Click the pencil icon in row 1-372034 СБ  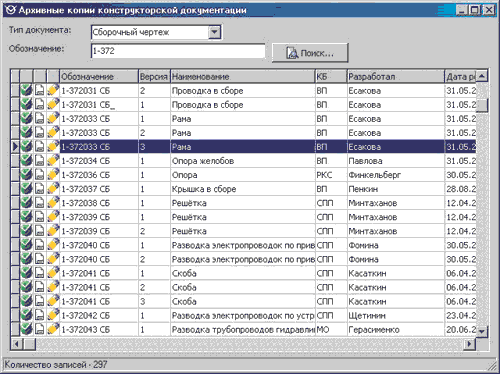[x=53, y=161]
